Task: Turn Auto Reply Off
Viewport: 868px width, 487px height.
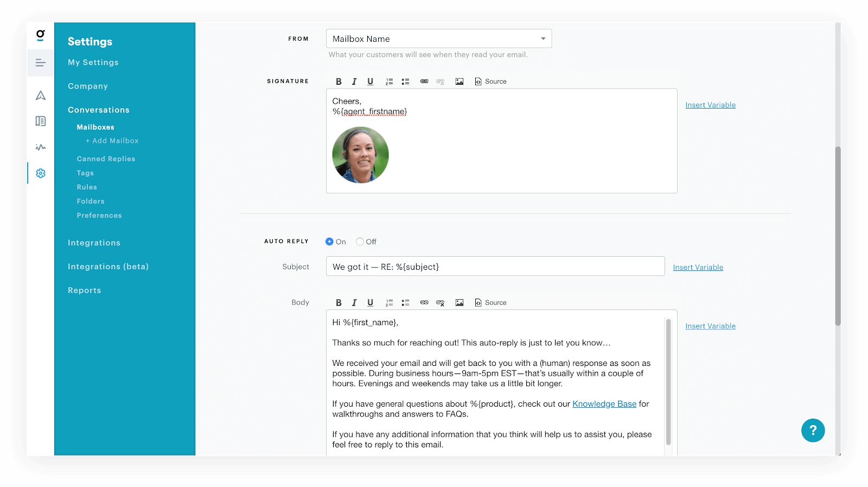Action: pos(360,242)
